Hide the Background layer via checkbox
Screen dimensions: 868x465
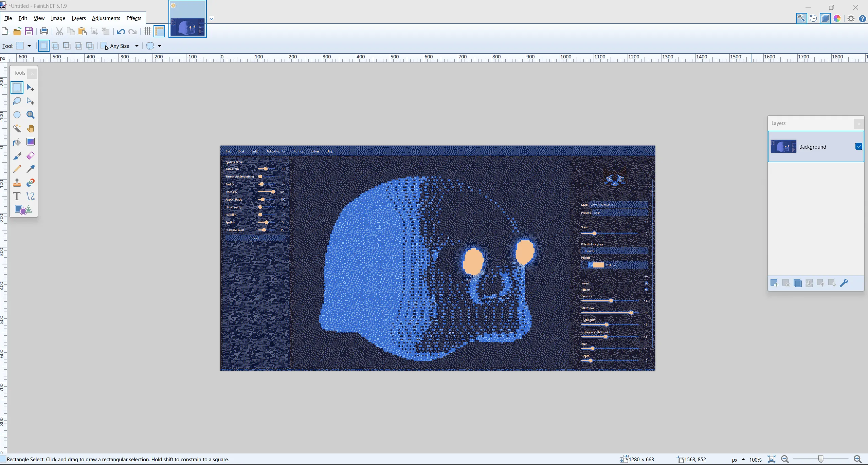[x=858, y=146]
